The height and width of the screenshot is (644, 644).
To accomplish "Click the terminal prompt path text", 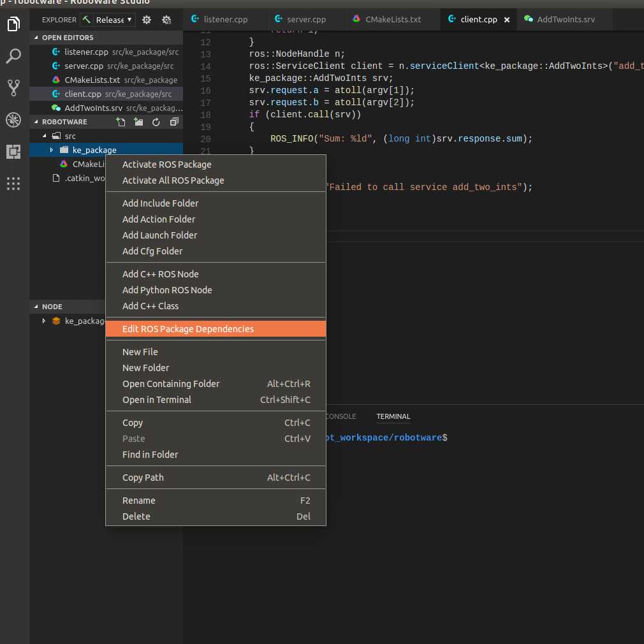I will [x=384, y=438].
